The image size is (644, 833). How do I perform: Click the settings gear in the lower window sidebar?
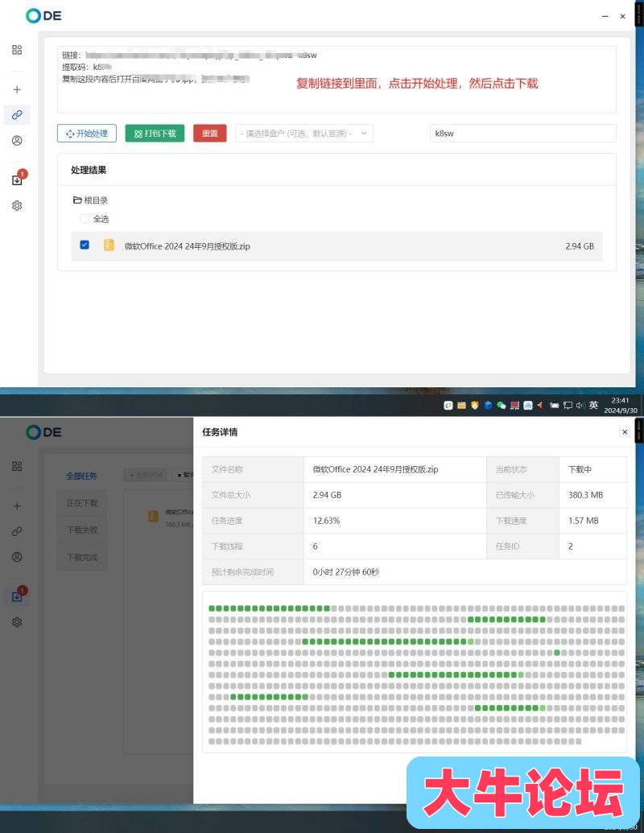17,622
